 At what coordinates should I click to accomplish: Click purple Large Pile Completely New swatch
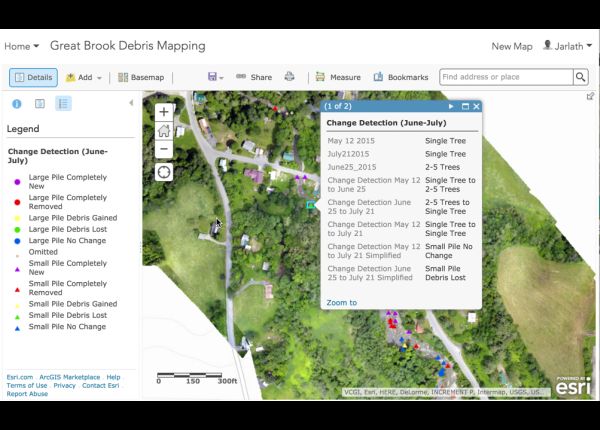pyautogui.click(x=17, y=182)
